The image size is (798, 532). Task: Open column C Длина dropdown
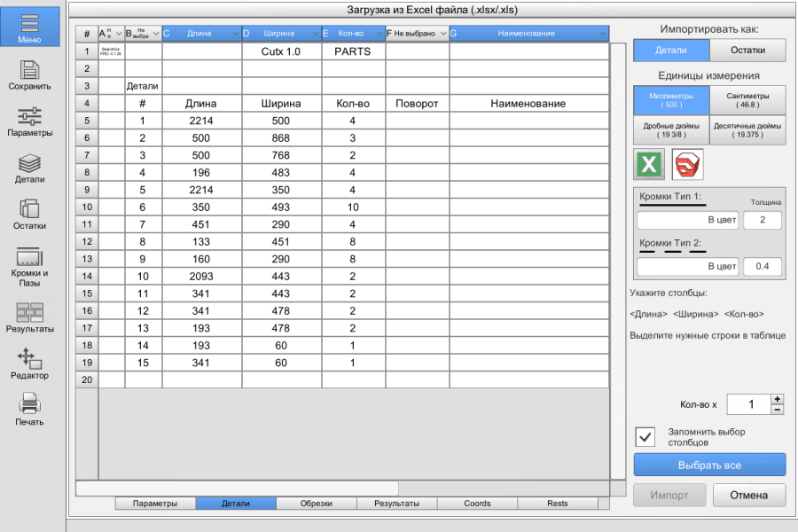coord(202,34)
